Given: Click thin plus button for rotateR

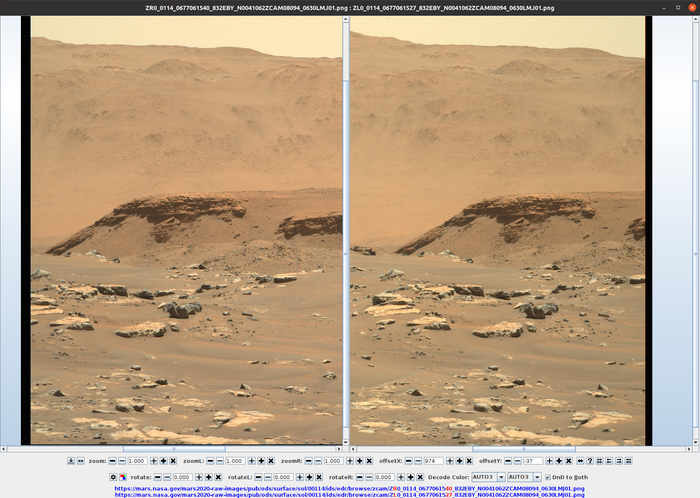Looking at the screenshot, I should tap(401, 477).
